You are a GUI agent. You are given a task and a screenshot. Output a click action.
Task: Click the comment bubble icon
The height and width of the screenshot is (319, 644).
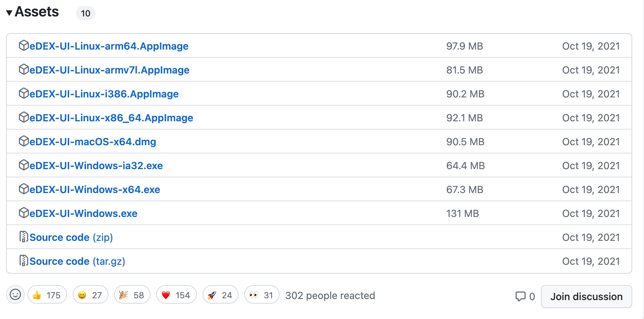(x=521, y=296)
